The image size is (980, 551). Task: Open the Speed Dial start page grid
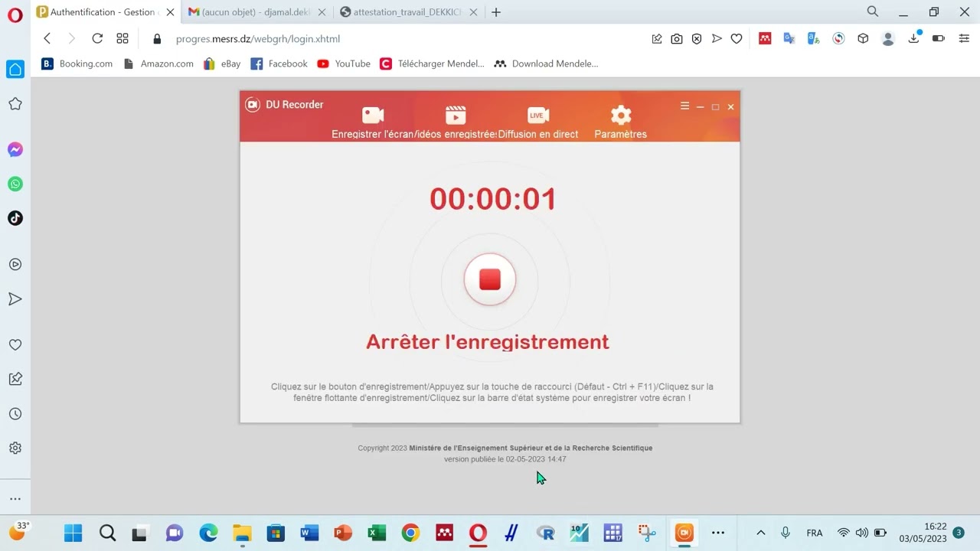click(x=122, y=38)
